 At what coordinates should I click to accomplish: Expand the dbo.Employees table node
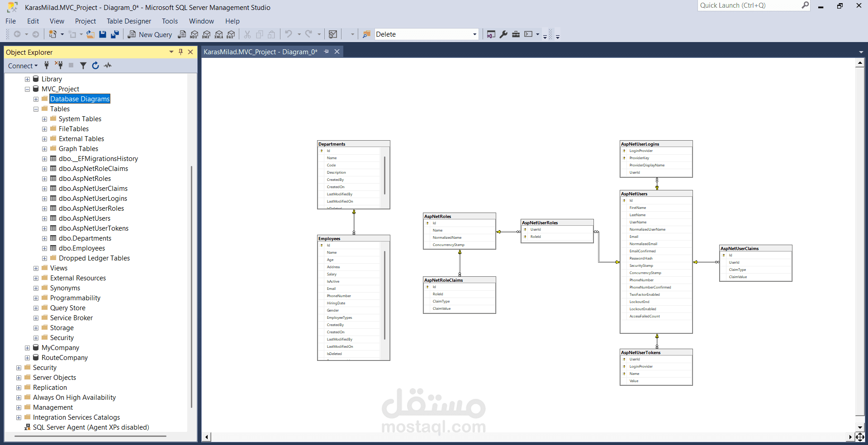pyautogui.click(x=44, y=248)
